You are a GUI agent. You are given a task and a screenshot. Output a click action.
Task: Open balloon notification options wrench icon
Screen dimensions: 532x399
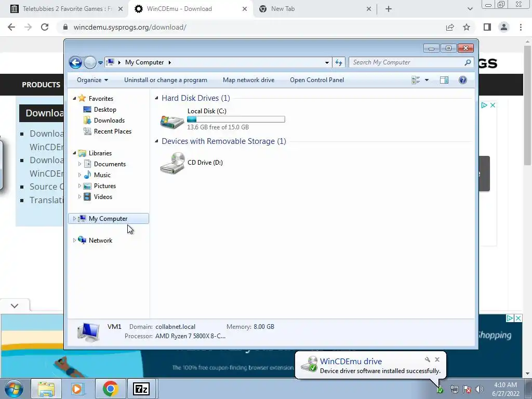427,360
